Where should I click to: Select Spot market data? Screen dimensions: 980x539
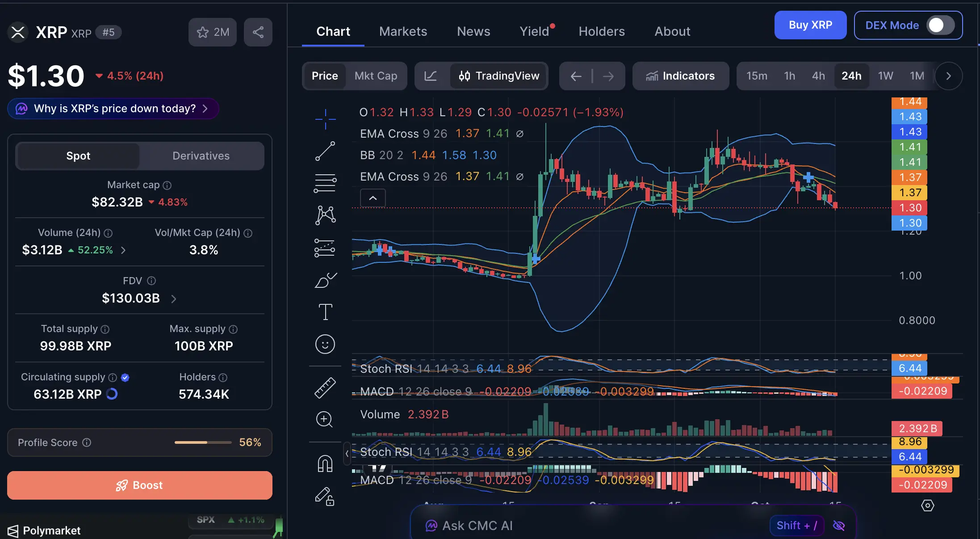78,156
